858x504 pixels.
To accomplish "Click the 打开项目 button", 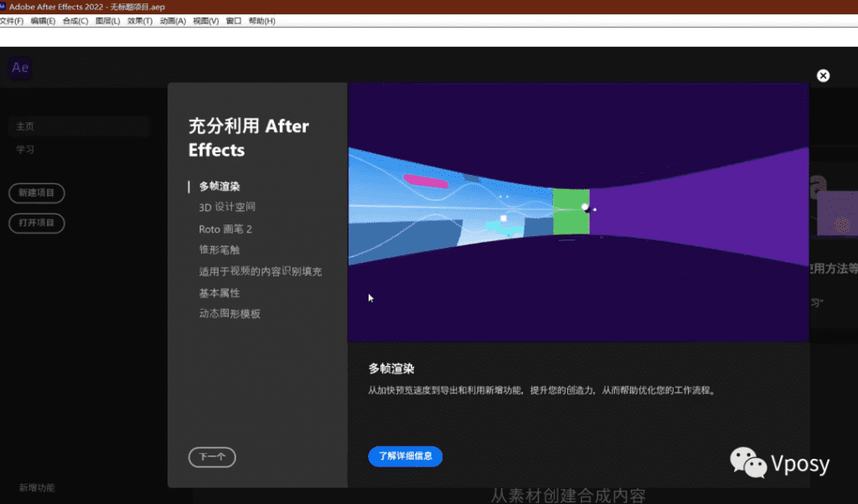I will tap(37, 223).
